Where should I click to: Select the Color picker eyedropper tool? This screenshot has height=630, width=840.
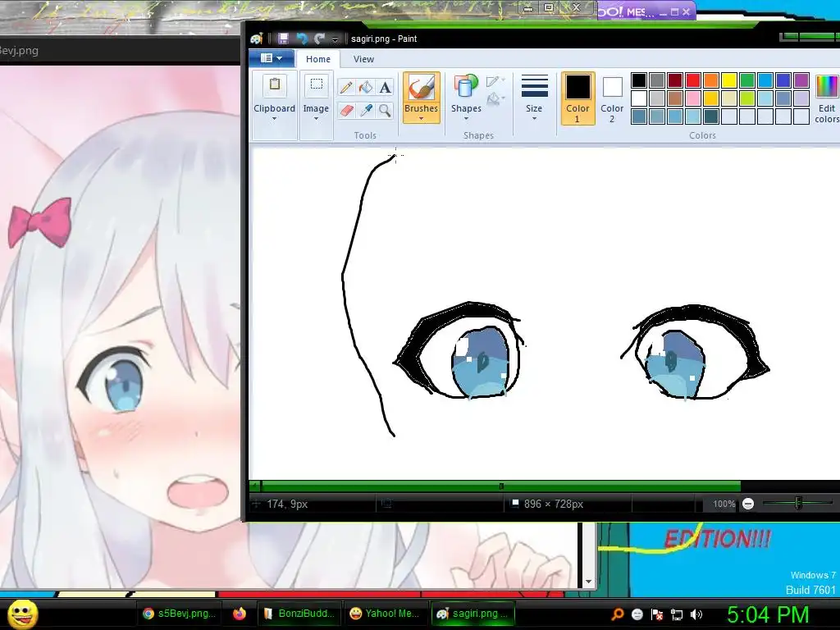[x=366, y=111]
